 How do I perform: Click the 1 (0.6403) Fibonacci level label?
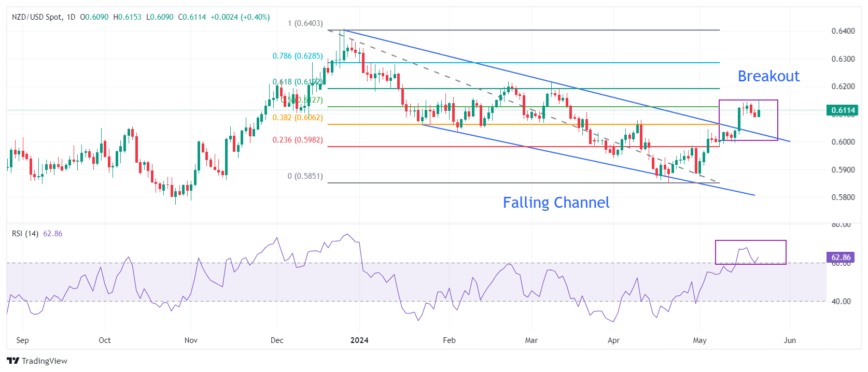(305, 23)
